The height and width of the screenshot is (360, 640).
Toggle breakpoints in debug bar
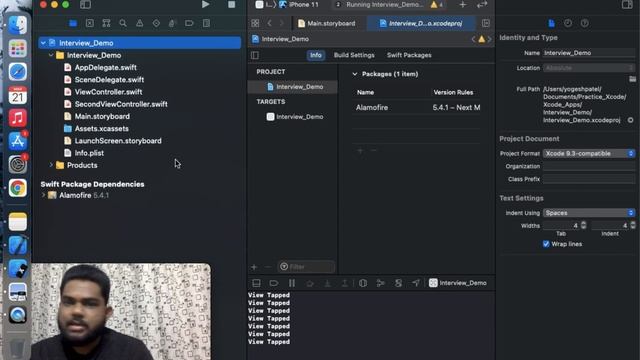(x=273, y=283)
